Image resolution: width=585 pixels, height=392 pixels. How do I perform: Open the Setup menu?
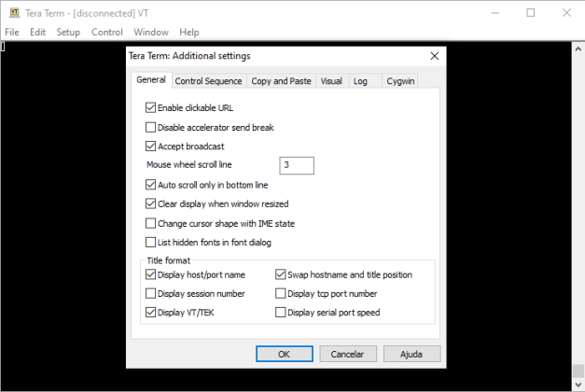click(x=68, y=32)
